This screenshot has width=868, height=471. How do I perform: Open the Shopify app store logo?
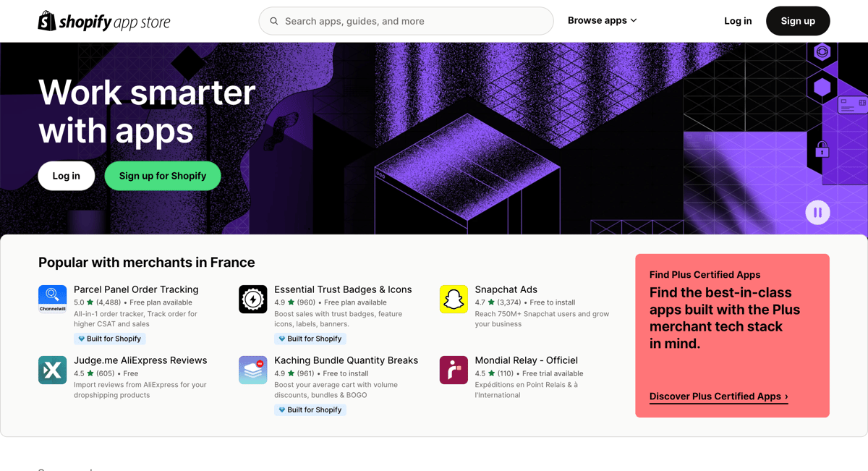click(104, 21)
